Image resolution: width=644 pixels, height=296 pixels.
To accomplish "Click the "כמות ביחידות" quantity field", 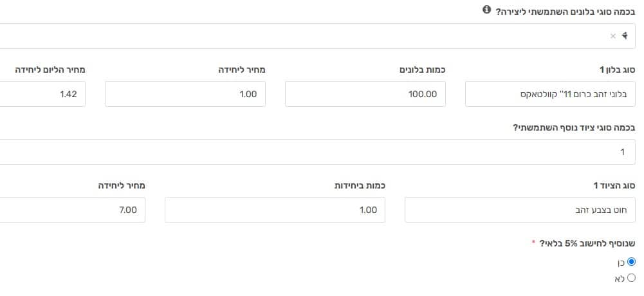I will pos(275,210).
